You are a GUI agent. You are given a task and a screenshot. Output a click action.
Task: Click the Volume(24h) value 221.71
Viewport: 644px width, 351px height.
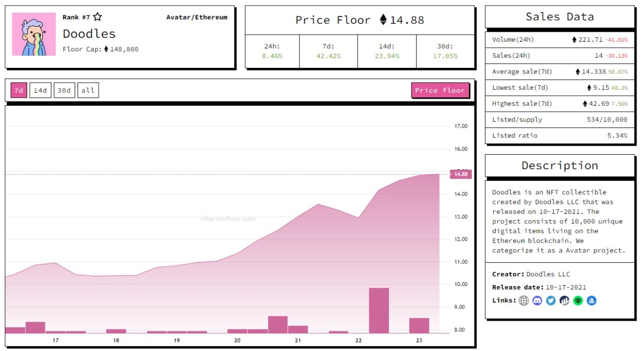591,40
